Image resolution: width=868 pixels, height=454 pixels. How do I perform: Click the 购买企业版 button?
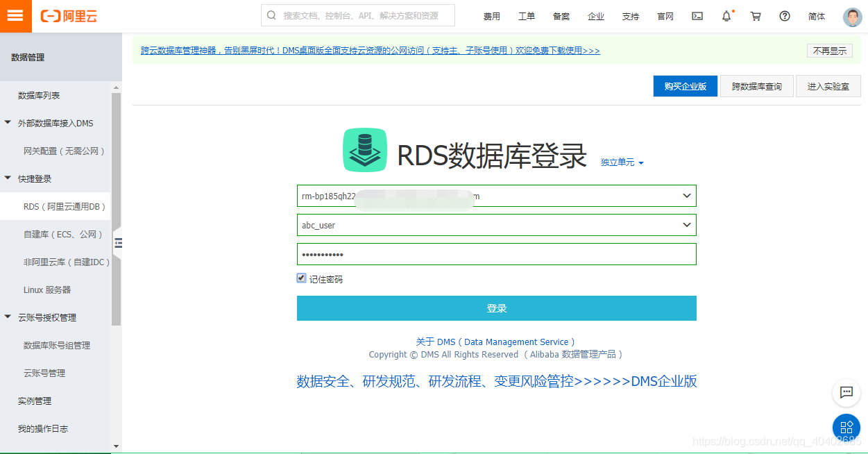686,86
